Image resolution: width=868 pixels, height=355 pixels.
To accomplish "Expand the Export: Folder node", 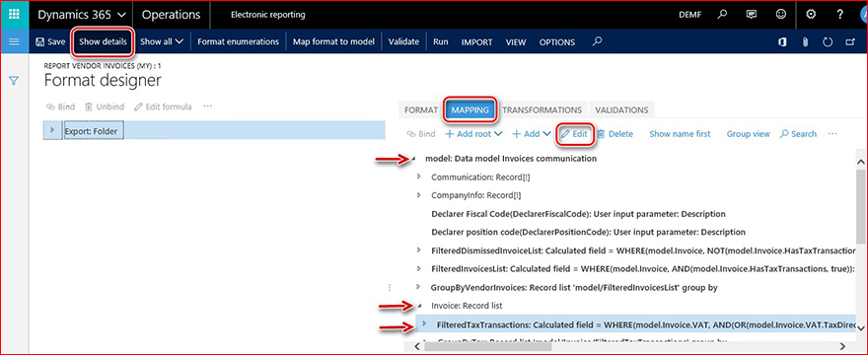I will (52, 129).
